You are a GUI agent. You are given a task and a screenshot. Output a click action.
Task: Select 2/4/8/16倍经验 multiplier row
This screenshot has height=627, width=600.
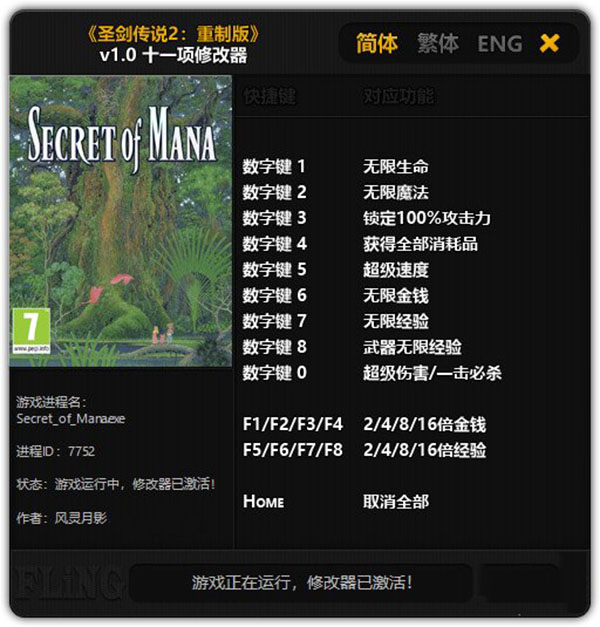tap(364, 450)
